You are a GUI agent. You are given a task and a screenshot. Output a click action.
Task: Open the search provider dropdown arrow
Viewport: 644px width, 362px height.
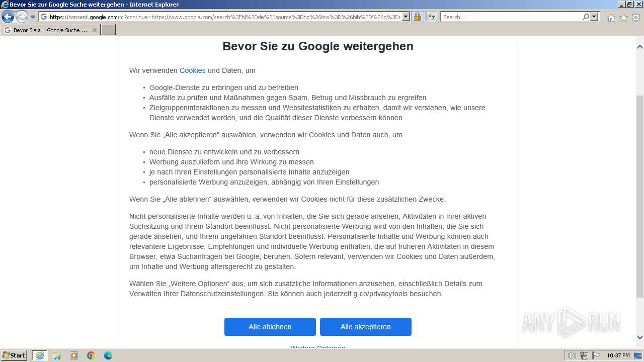point(594,17)
